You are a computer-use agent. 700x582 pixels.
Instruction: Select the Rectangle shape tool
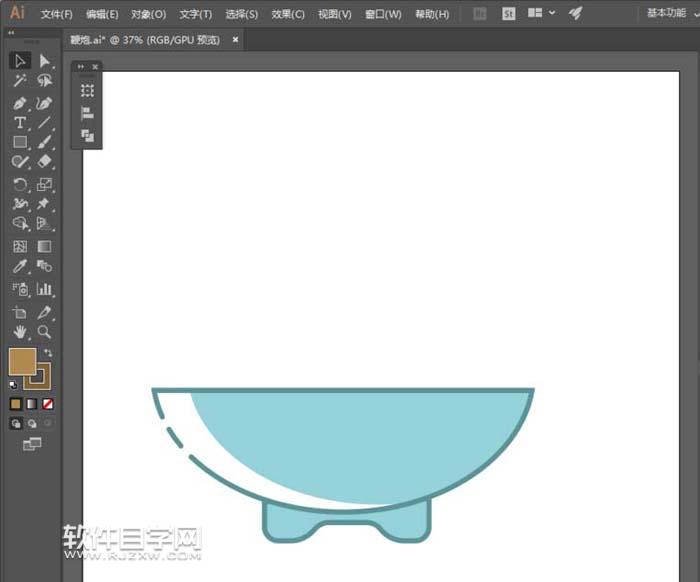click(x=20, y=142)
